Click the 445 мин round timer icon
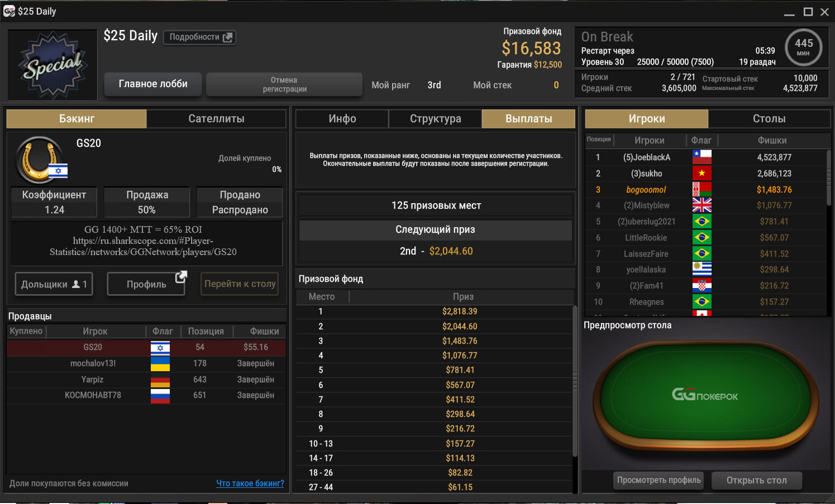Image resolution: width=835 pixels, height=504 pixels. (x=803, y=47)
